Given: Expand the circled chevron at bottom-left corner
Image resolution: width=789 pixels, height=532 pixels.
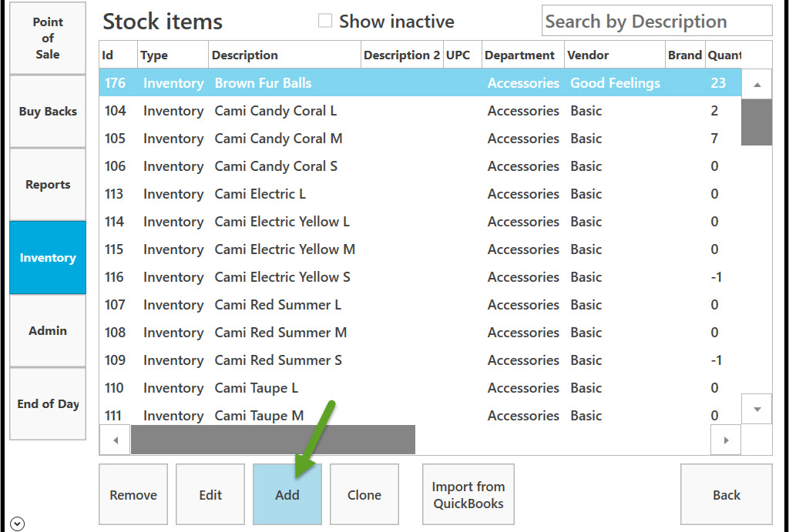Looking at the screenshot, I should point(17,524).
